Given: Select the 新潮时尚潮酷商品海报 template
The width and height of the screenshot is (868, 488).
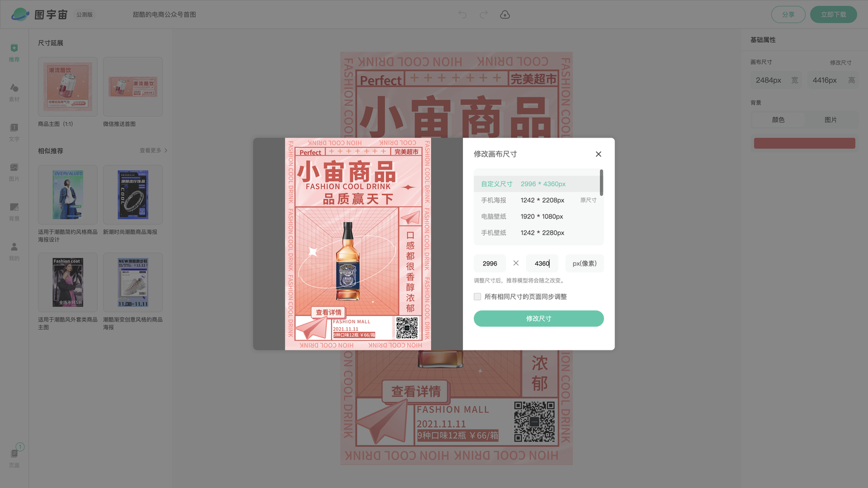Looking at the screenshot, I should coord(133,195).
